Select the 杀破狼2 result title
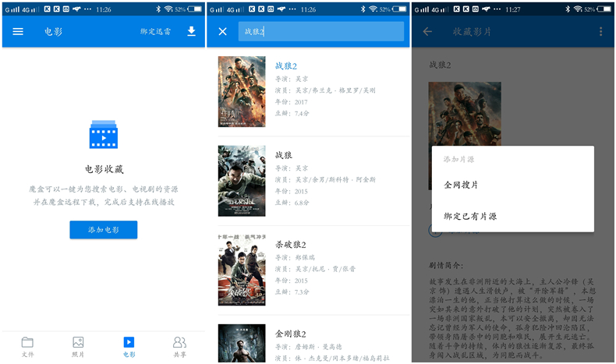This screenshot has height=364, width=616. pyautogui.click(x=290, y=245)
